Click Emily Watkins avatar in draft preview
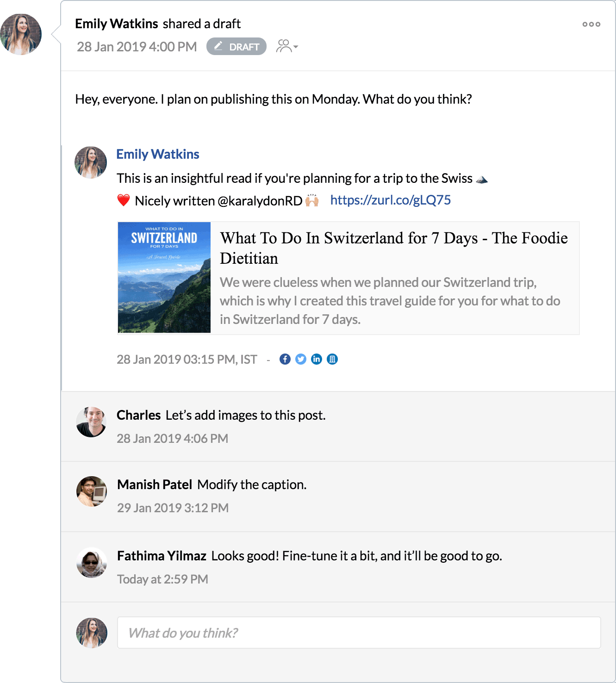Viewport: 616px width, 683px height. (x=91, y=162)
